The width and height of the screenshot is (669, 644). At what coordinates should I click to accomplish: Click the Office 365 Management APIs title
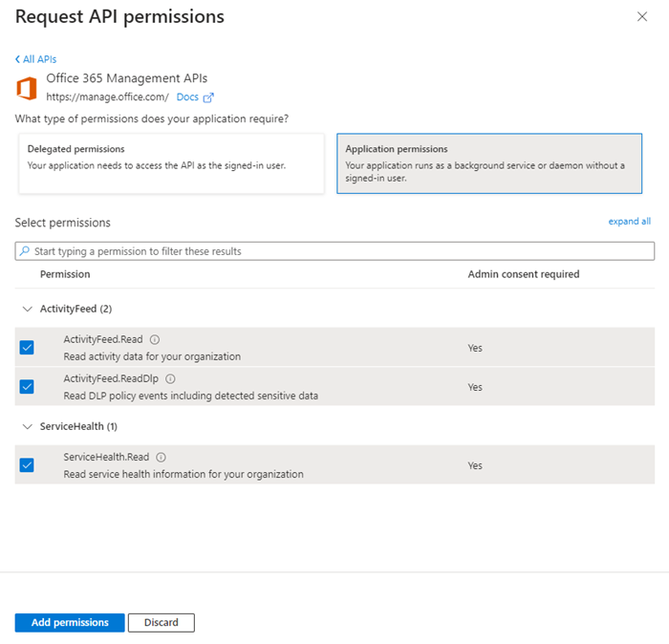pos(127,78)
